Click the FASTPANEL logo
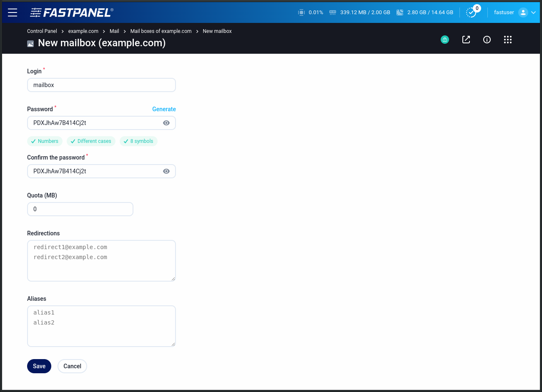Image resolution: width=542 pixels, height=392 pixels. [x=72, y=12]
